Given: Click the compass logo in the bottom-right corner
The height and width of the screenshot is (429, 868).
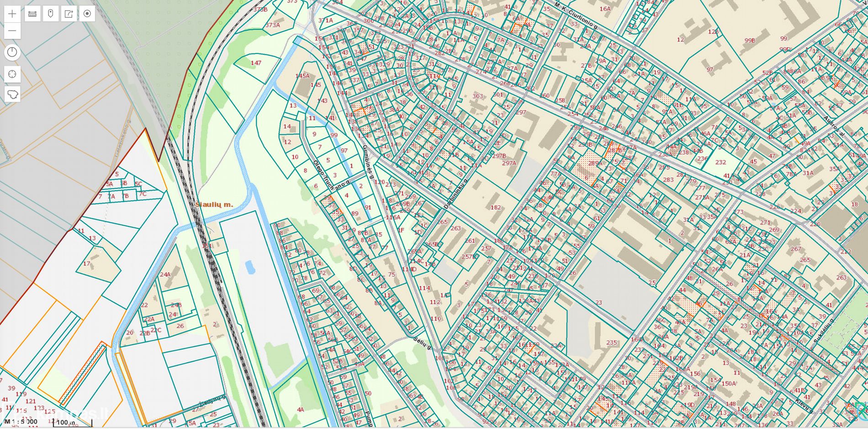Looking at the screenshot, I should point(862,408).
